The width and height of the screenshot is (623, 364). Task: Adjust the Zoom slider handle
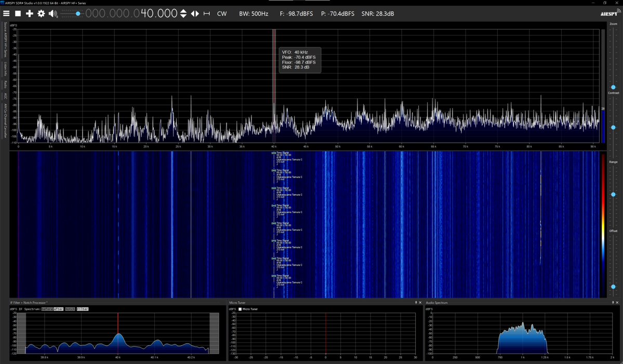pos(613,87)
